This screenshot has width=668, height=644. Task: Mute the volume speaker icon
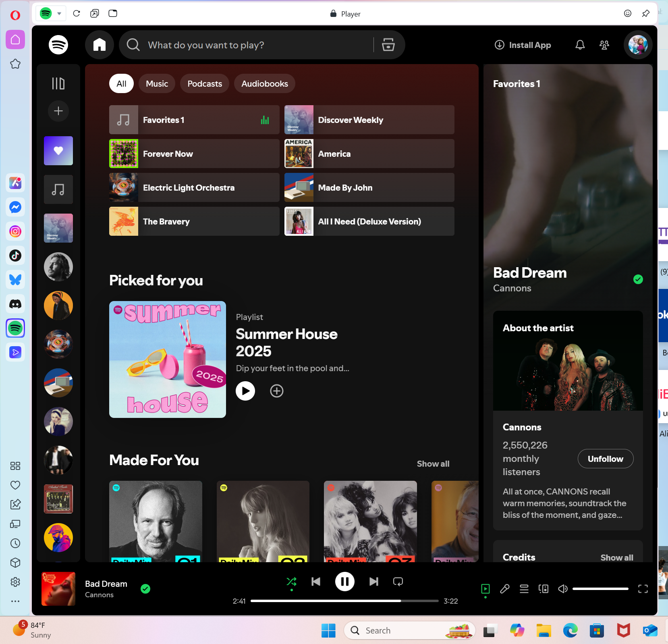click(x=563, y=589)
